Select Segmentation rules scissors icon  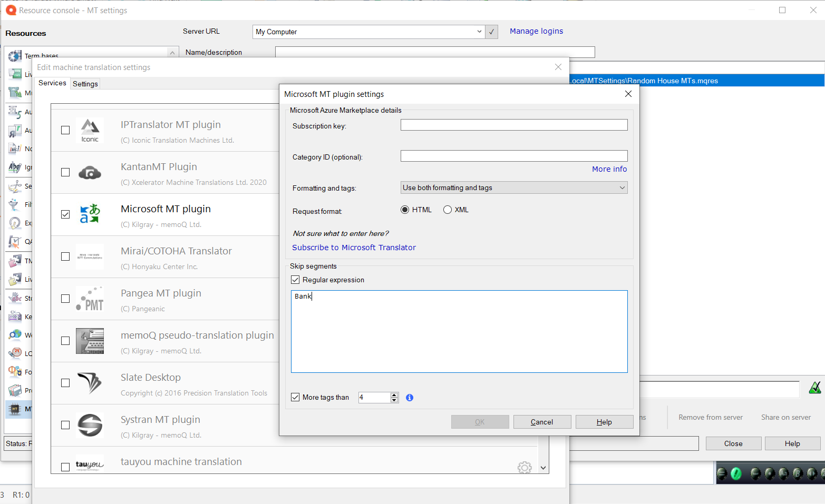(x=15, y=186)
